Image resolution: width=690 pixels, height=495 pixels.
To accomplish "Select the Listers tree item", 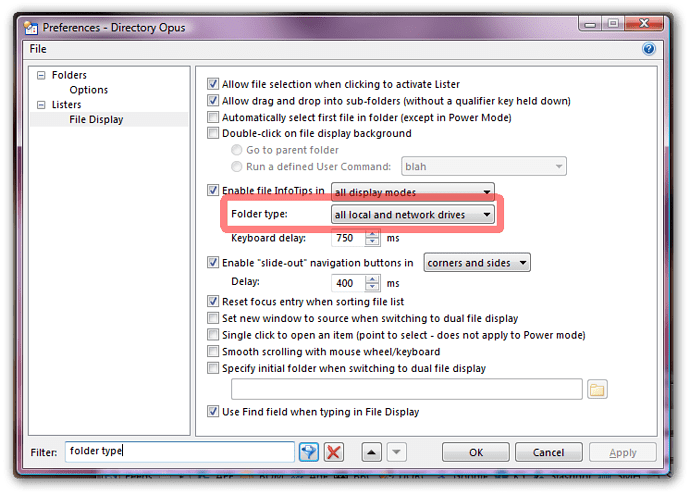I will click(66, 105).
